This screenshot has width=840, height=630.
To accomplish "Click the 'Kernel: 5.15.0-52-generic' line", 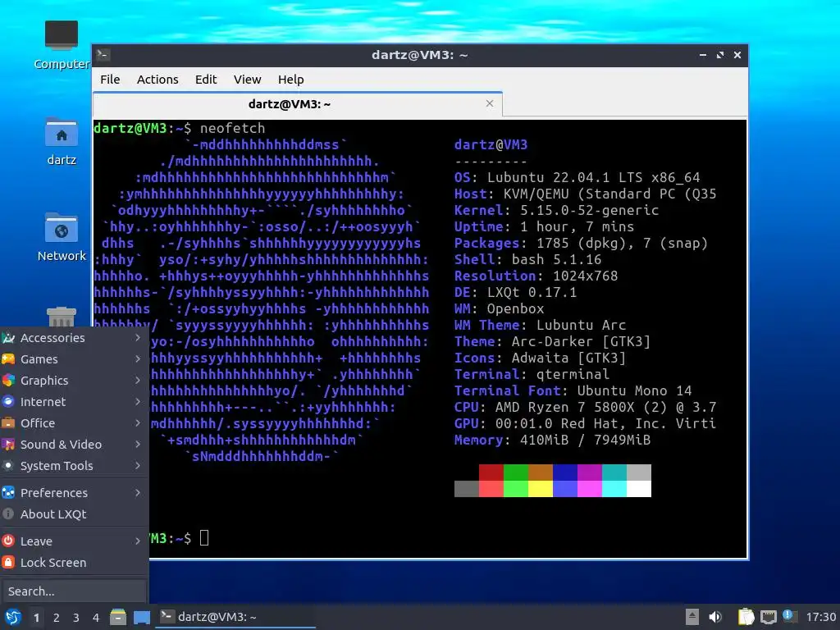I will (557, 210).
